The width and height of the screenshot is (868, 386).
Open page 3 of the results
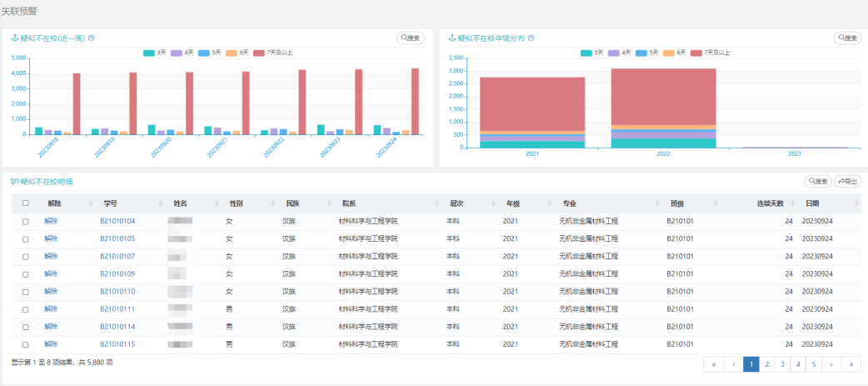click(783, 364)
